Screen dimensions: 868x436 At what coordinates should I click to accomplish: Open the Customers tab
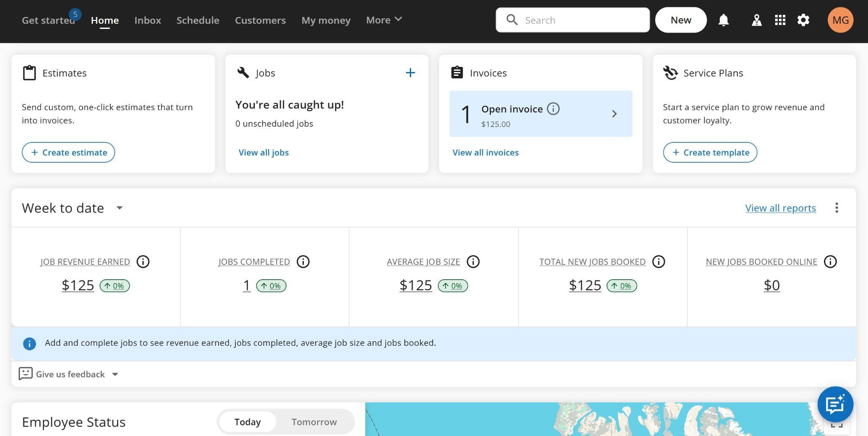pos(260,20)
